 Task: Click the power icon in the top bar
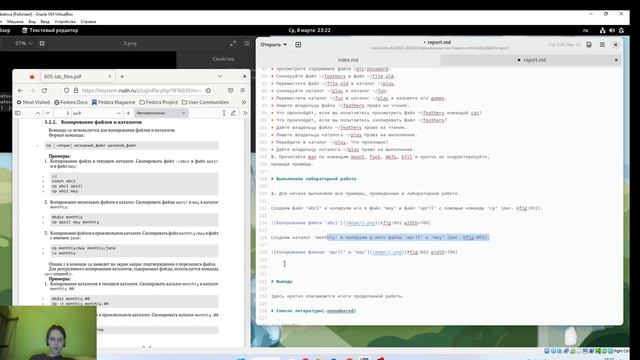pos(621,30)
